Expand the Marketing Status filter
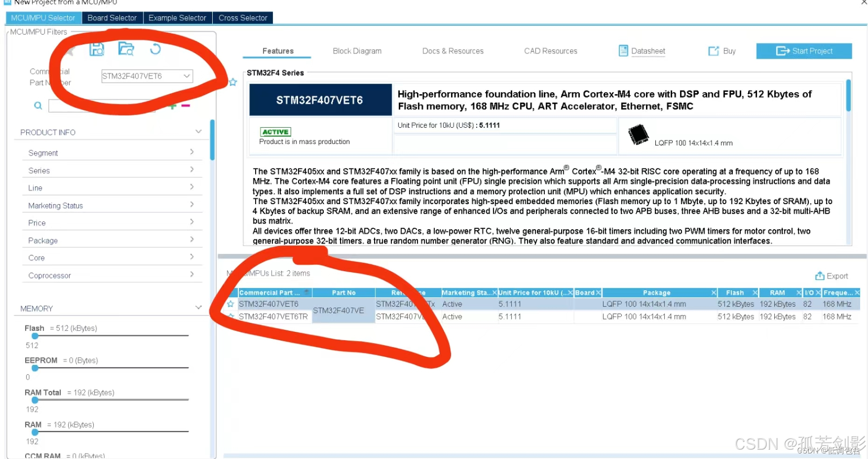The height and width of the screenshot is (459, 868). click(192, 205)
